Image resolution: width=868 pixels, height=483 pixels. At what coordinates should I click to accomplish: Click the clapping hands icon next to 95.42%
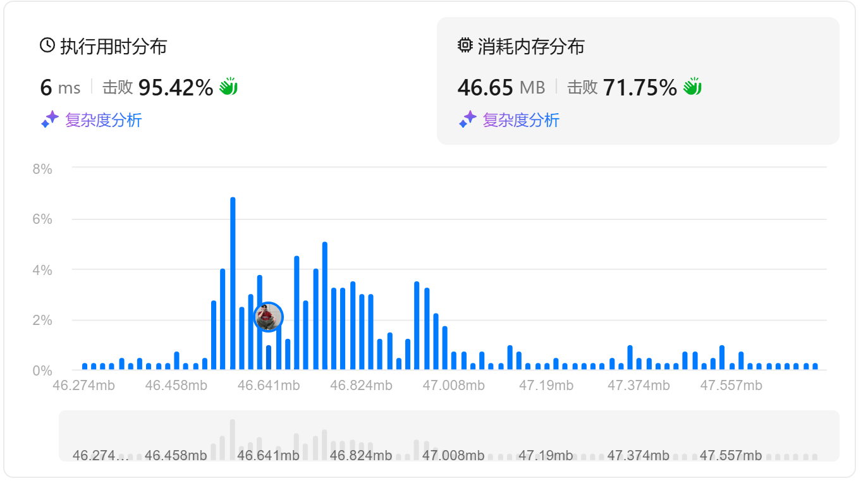click(x=228, y=87)
